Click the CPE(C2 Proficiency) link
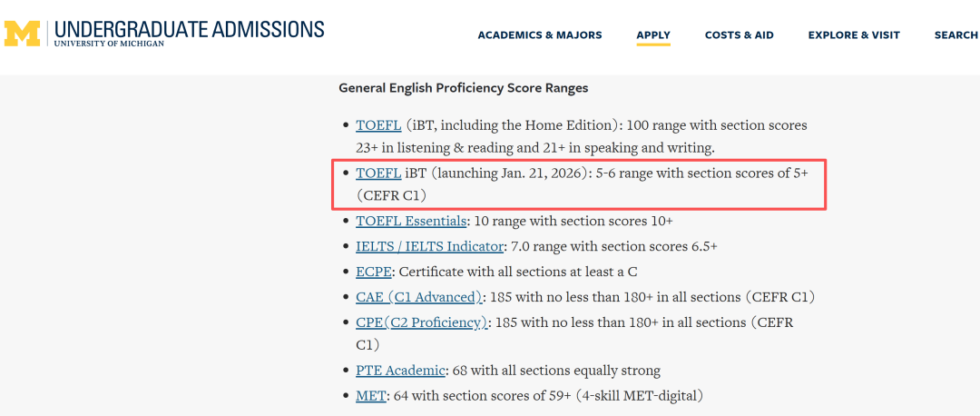The width and height of the screenshot is (980, 416). tap(422, 322)
